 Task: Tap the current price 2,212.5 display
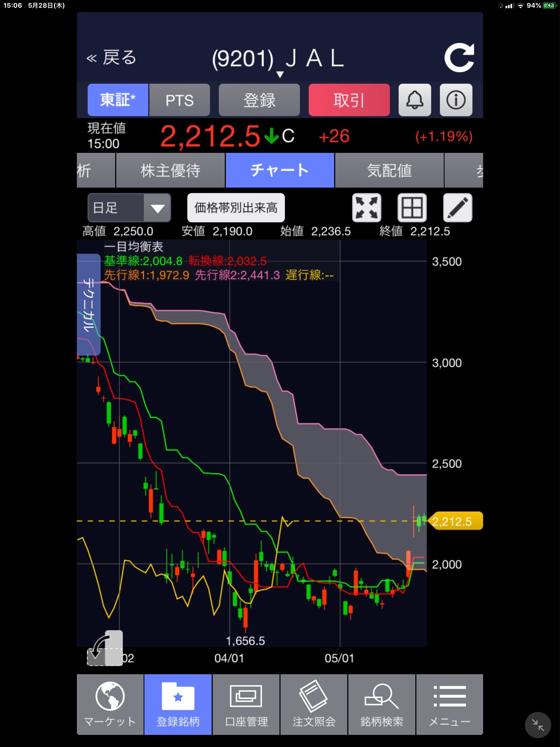210,136
